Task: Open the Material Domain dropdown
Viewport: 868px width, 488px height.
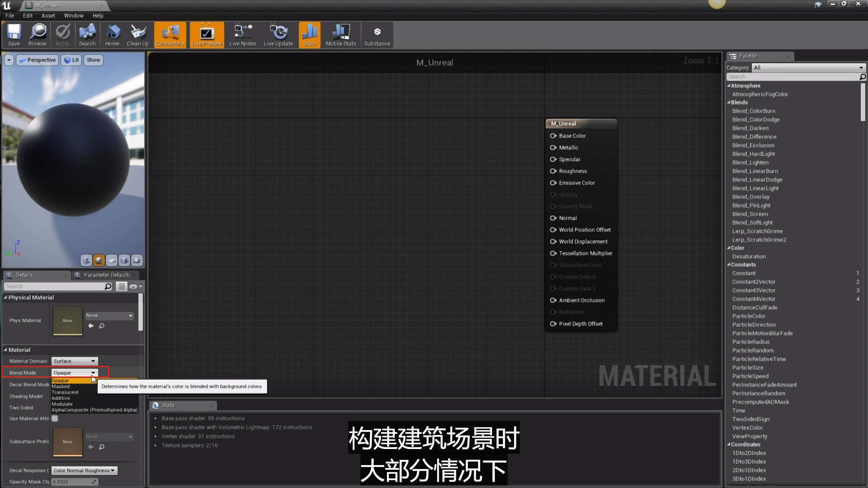Action: click(74, 361)
